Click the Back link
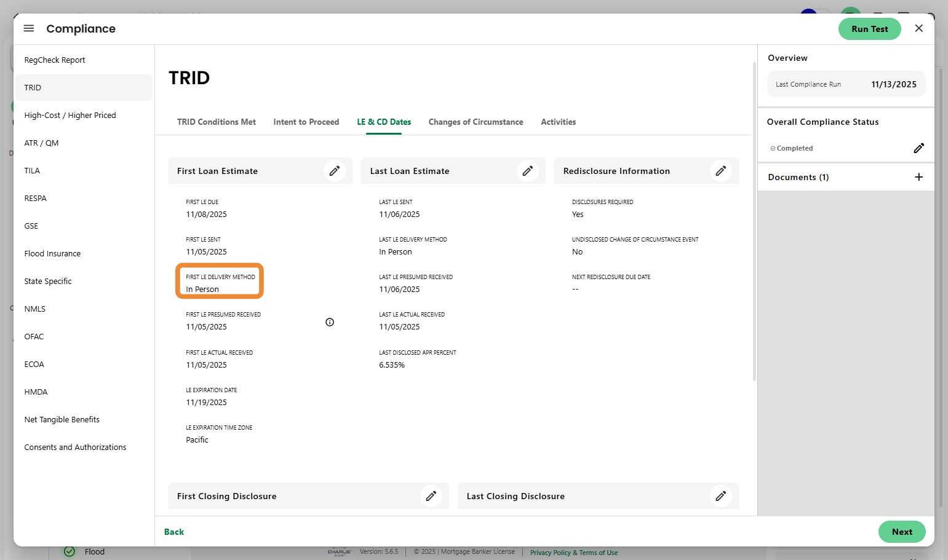Screen dimensions: 948x560 tap(174, 532)
